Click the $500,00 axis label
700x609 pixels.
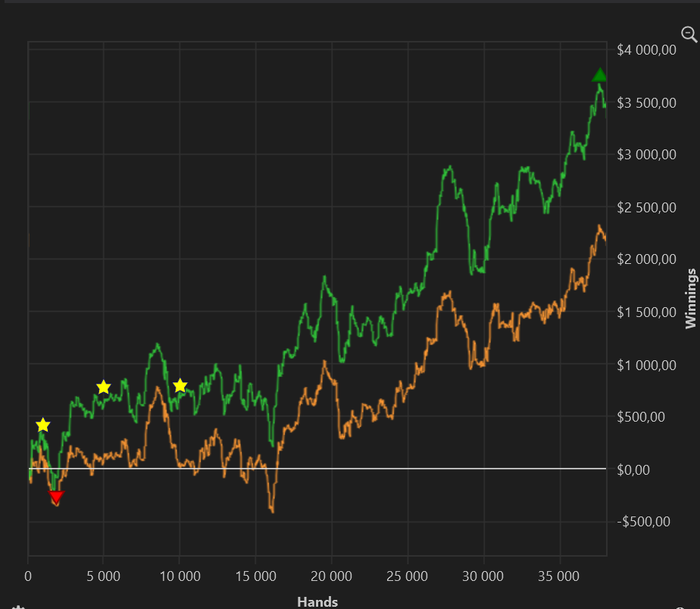pos(641,417)
